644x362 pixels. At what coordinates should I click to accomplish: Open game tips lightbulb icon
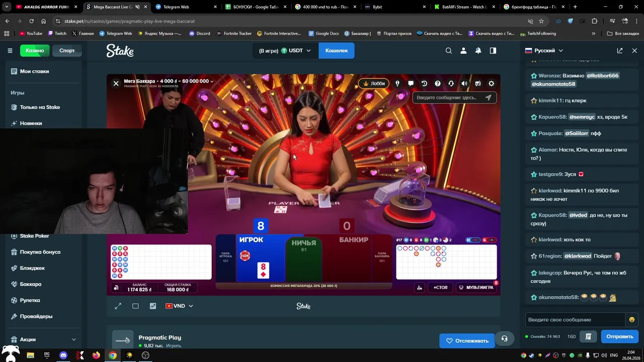pos(397,83)
